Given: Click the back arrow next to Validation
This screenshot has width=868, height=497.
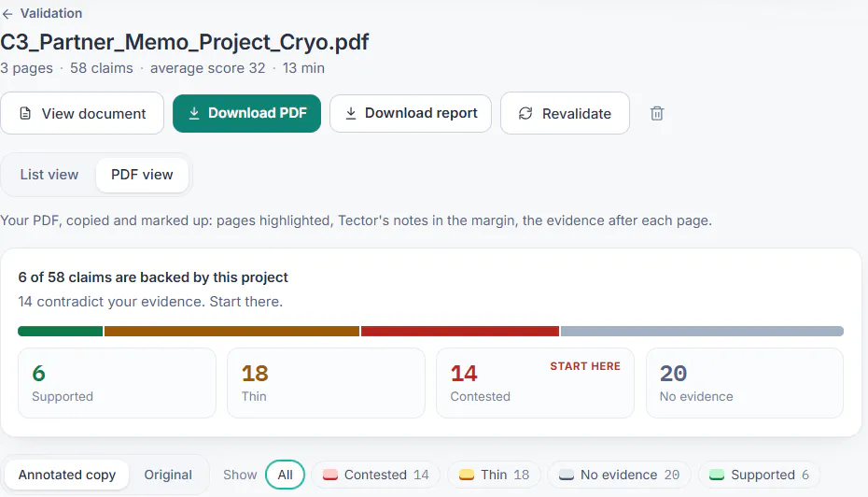Looking at the screenshot, I should pyautogui.click(x=7, y=14).
